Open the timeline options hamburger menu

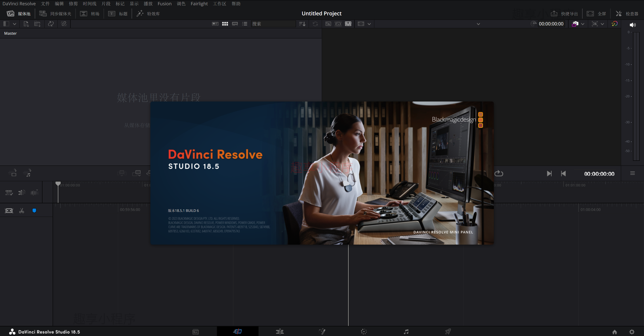(x=632, y=173)
